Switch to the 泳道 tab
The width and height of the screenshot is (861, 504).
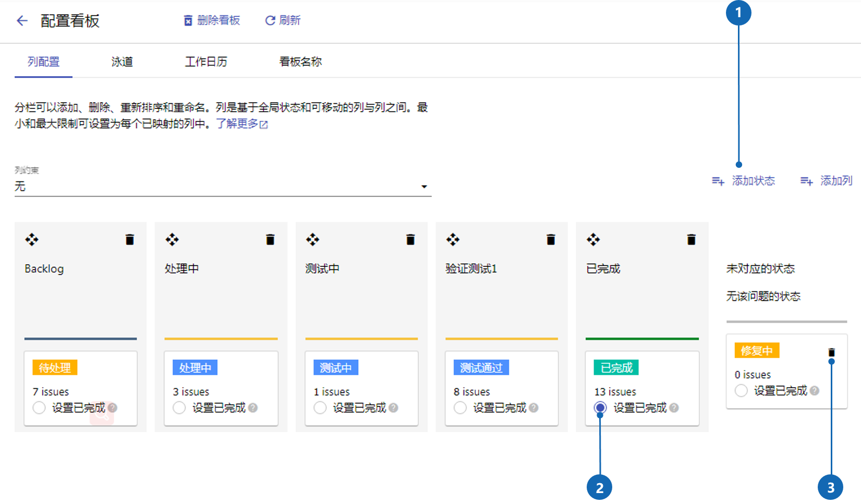[122, 62]
